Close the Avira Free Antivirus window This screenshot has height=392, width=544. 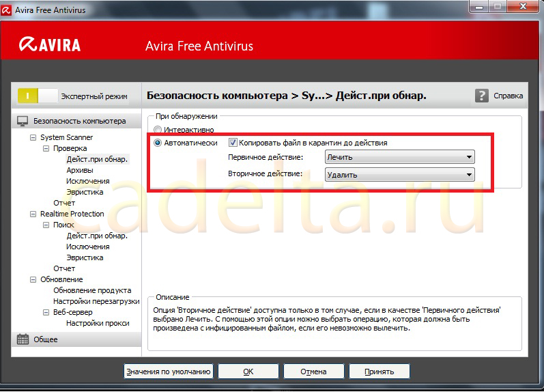coord(524,7)
